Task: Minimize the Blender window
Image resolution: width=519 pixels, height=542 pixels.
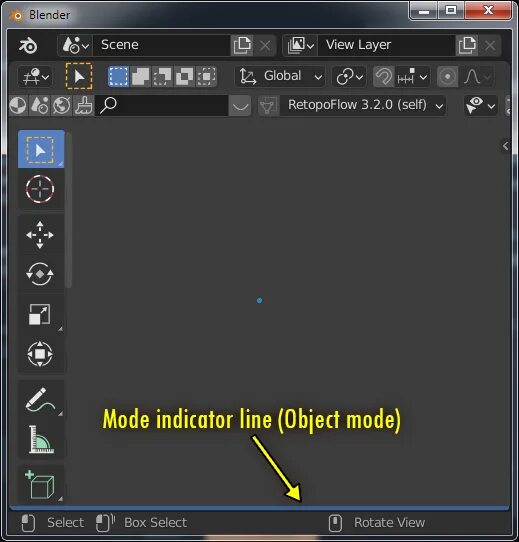Action: tap(424, 11)
